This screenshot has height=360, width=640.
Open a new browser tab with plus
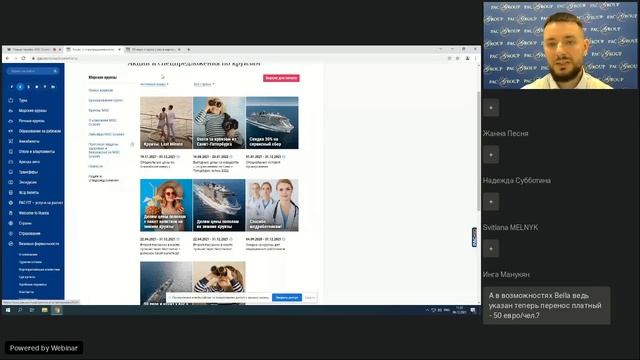tap(189, 49)
